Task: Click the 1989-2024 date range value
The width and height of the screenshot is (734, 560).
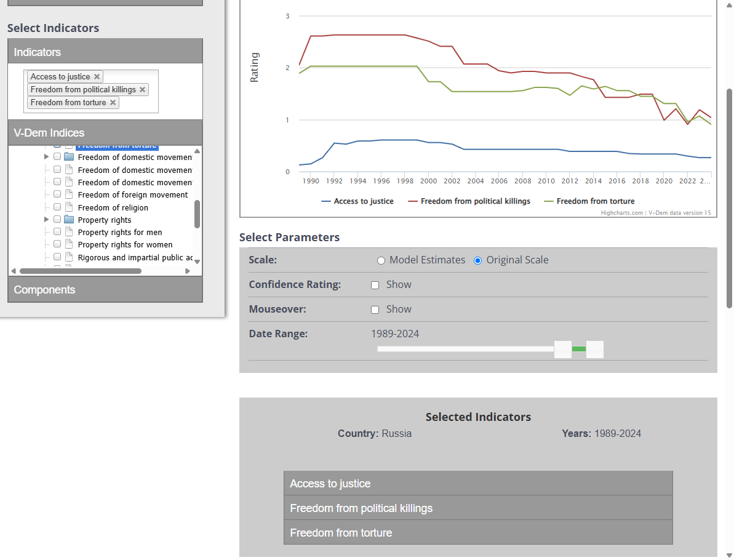Action: [395, 334]
